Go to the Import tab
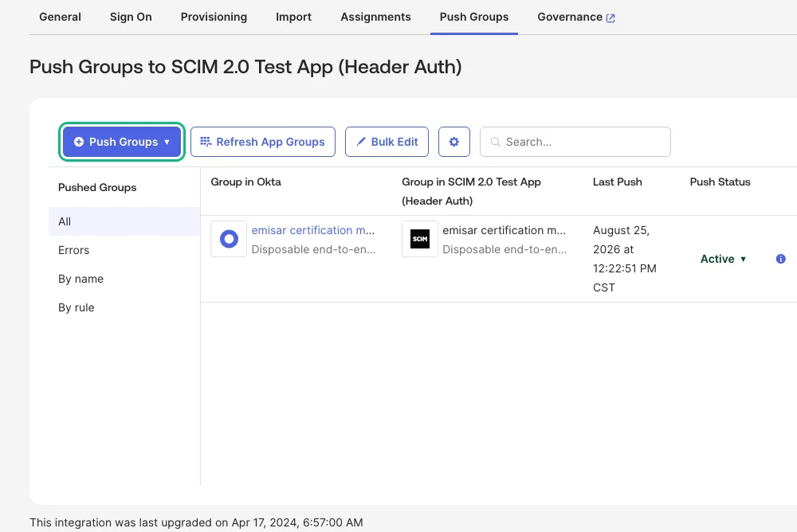Screen dimensions: 797x532 click(x=293, y=17)
